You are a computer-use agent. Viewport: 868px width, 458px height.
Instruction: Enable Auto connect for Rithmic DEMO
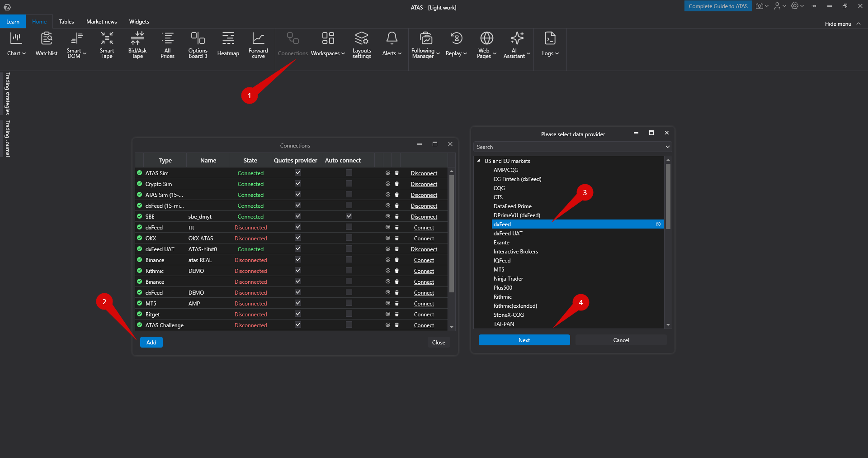coord(349,270)
